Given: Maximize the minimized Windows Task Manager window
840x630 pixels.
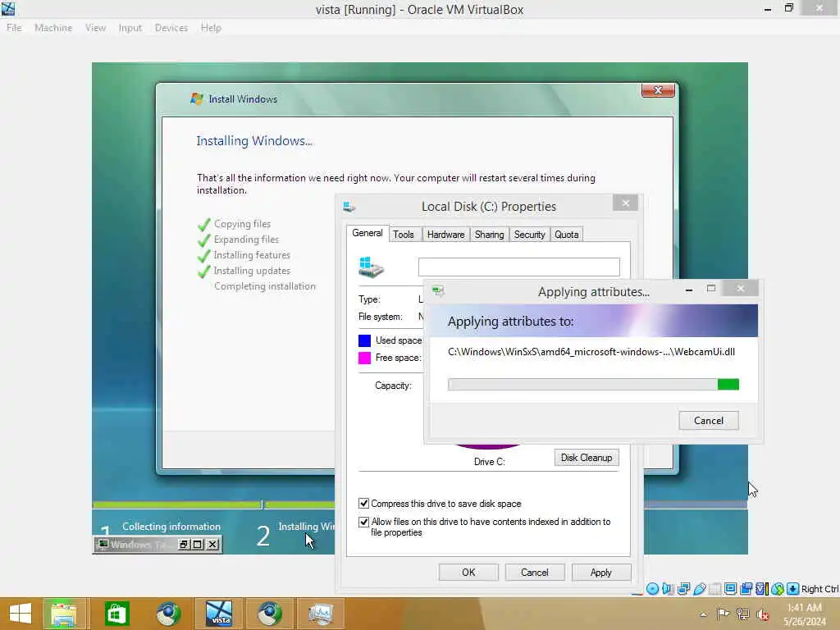Looking at the screenshot, I should (x=198, y=545).
